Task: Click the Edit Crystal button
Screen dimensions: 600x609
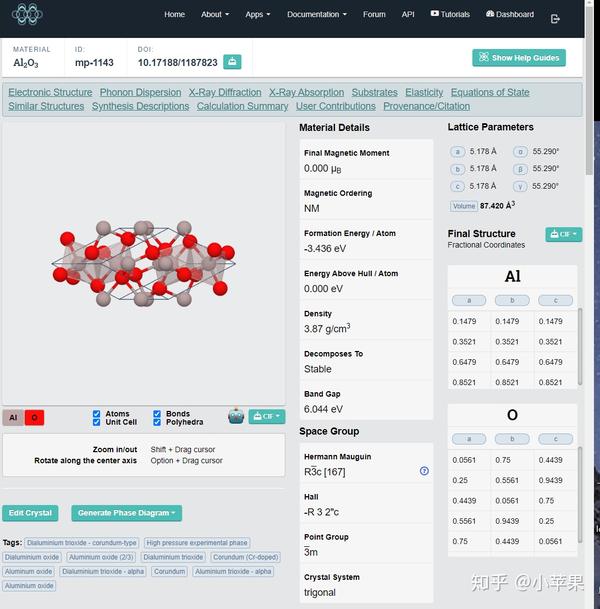Action: (x=30, y=513)
